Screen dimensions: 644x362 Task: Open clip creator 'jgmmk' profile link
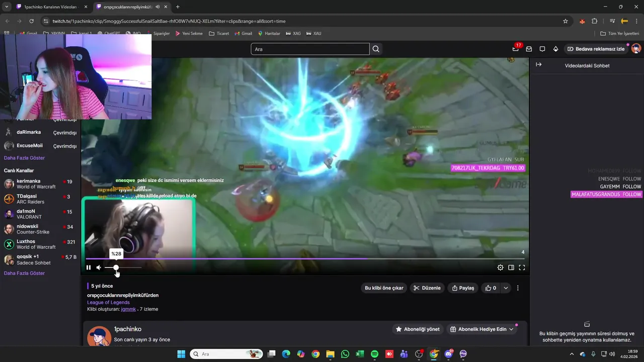coord(128,309)
